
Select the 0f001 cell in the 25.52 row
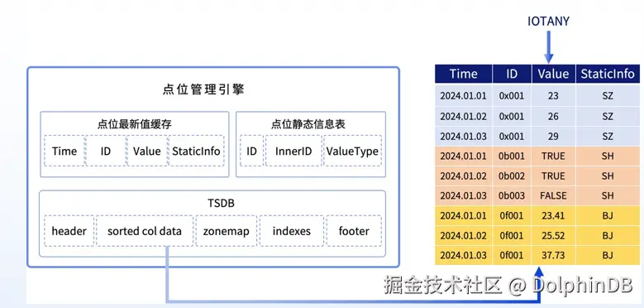coord(512,236)
